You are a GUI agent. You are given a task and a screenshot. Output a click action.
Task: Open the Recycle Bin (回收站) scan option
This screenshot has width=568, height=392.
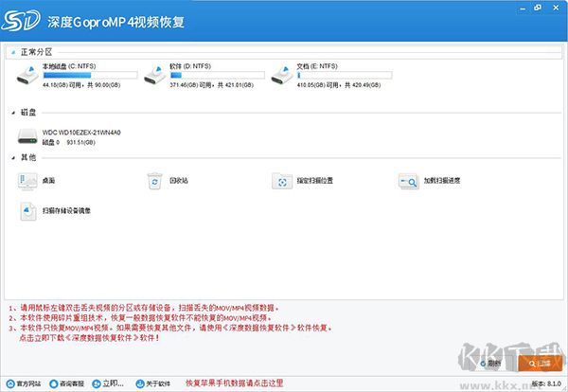(x=155, y=180)
